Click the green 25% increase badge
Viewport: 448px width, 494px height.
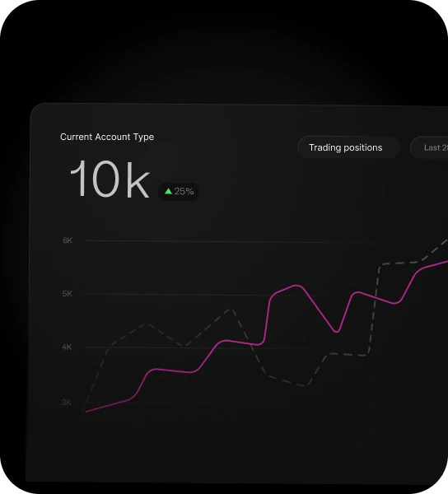(x=179, y=191)
